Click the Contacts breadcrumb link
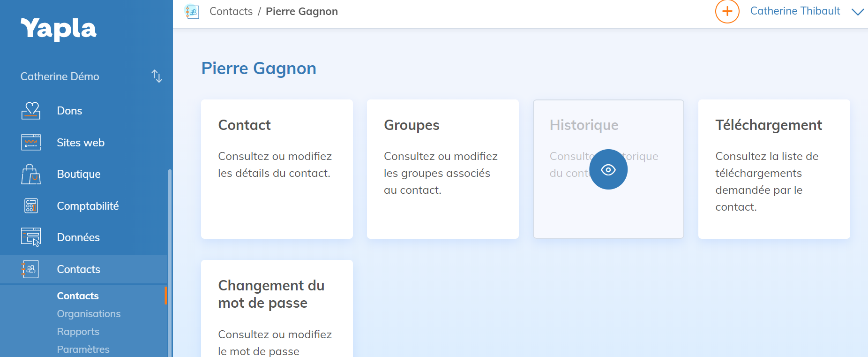868x357 pixels. tap(231, 12)
